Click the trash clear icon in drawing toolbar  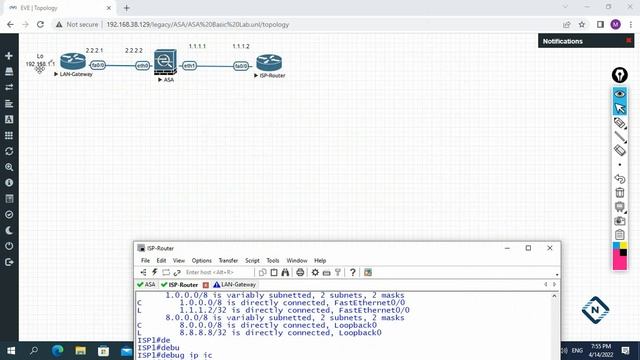click(620, 193)
